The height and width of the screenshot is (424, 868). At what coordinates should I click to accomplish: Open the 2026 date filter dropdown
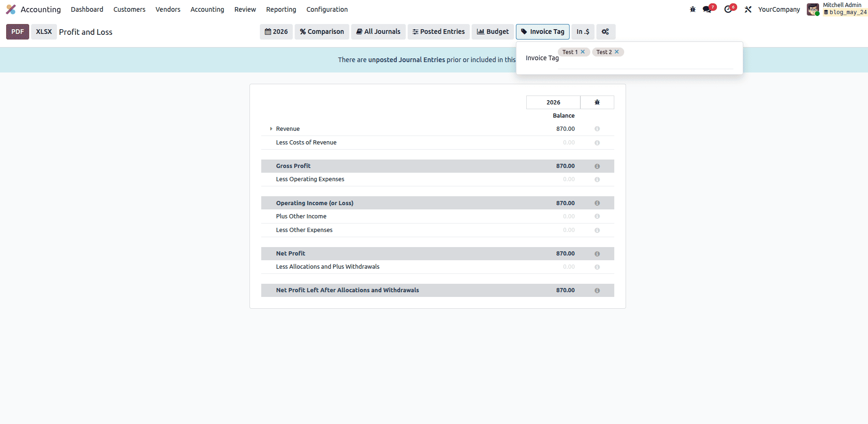pos(276,32)
